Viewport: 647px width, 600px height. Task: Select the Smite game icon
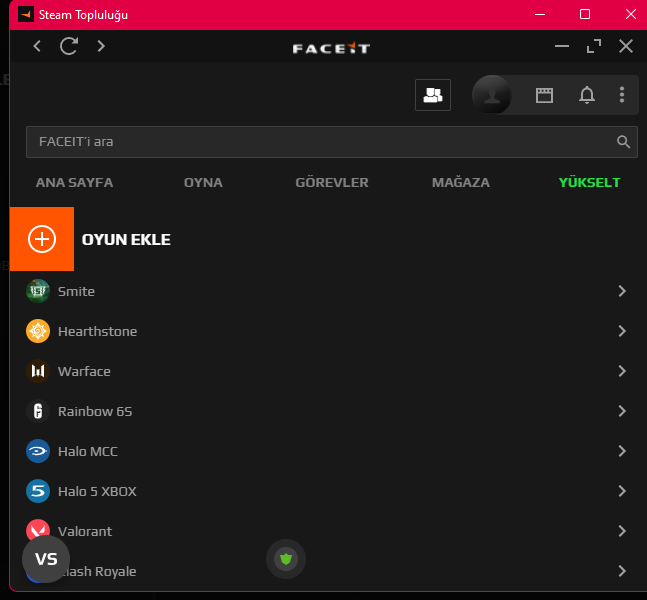(38, 291)
